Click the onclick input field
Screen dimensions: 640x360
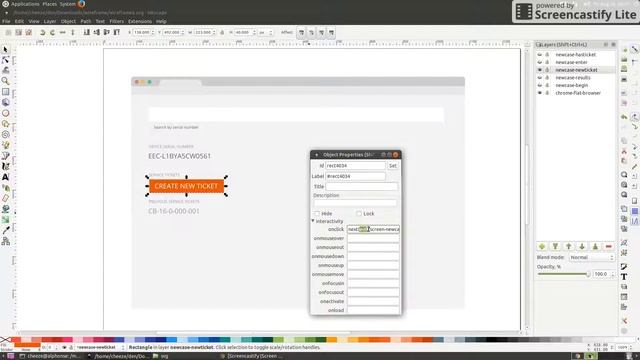coord(373,229)
